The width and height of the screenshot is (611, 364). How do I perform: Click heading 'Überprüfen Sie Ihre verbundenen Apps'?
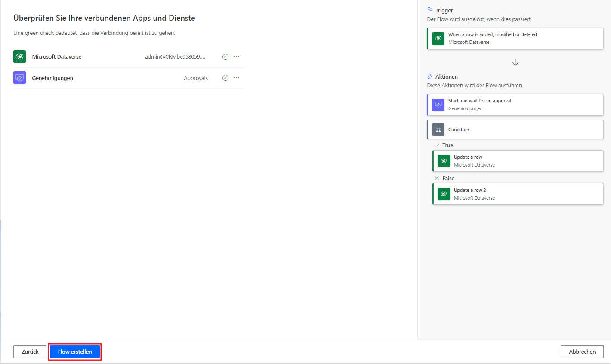point(104,18)
